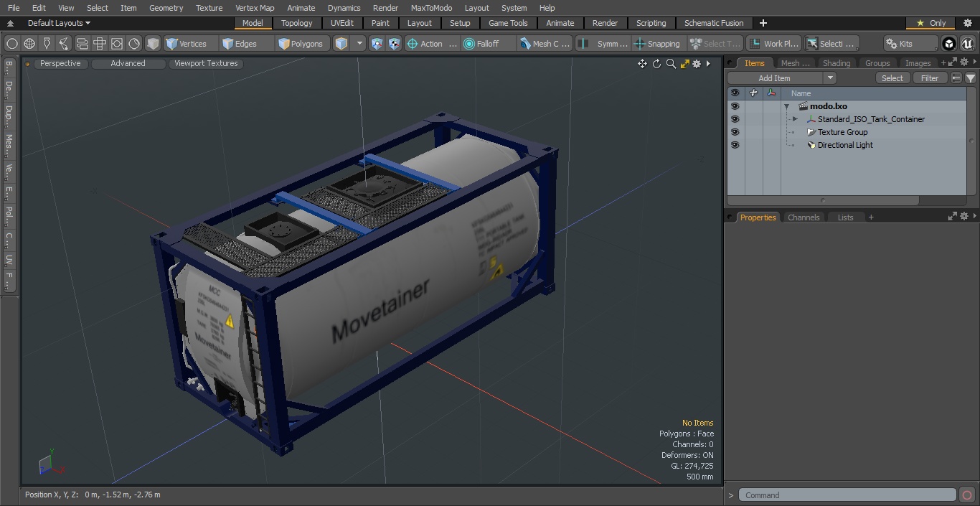Open the viewport settings gear icon

pos(696,64)
